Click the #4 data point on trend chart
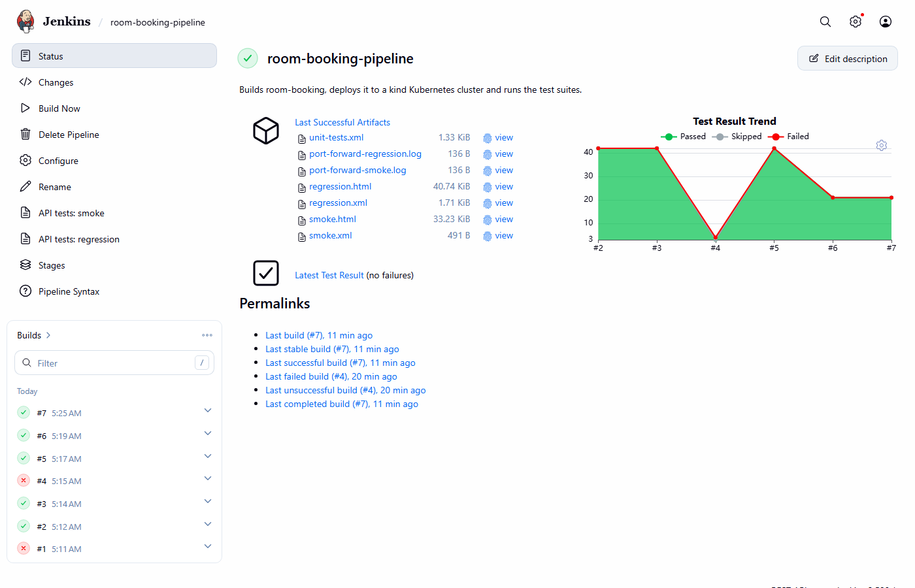 pyautogui.click(x=716, y=238)
